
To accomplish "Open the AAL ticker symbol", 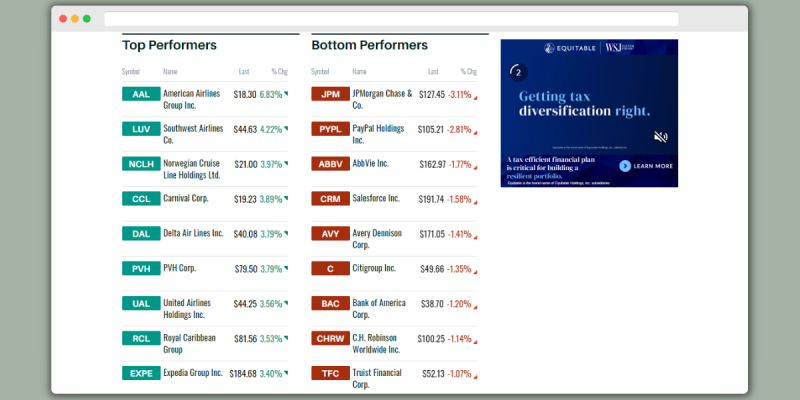I will pyautogui.click(x=141, y=94).
